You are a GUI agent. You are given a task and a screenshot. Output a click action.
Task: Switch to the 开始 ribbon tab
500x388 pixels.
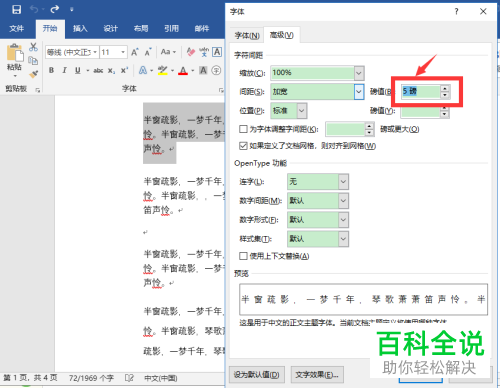coord(50,29)
